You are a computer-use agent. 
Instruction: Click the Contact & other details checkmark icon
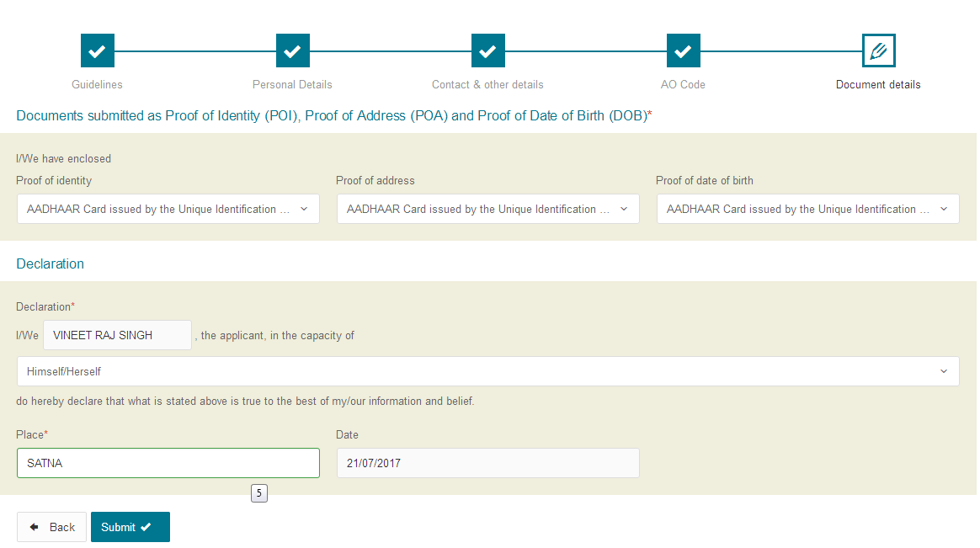[x=487, y=51]
